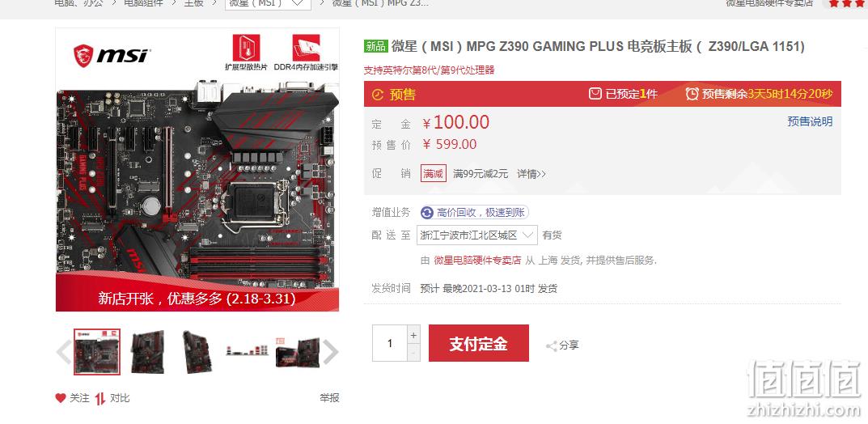868x424 pixels.
Task: Open the 电脑组件 breadcrumb category
Action: (143, 2)
